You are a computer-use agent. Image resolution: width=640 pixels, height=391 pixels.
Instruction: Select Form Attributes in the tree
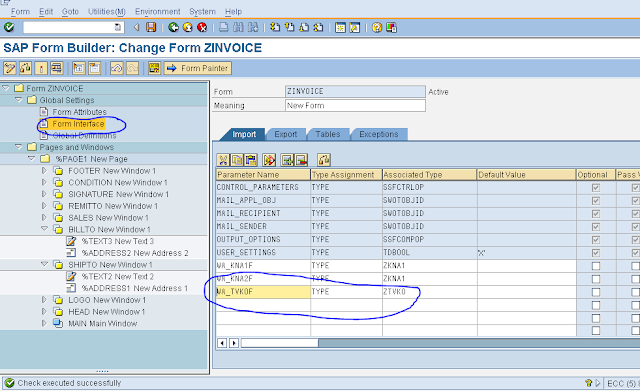(79, 111)
